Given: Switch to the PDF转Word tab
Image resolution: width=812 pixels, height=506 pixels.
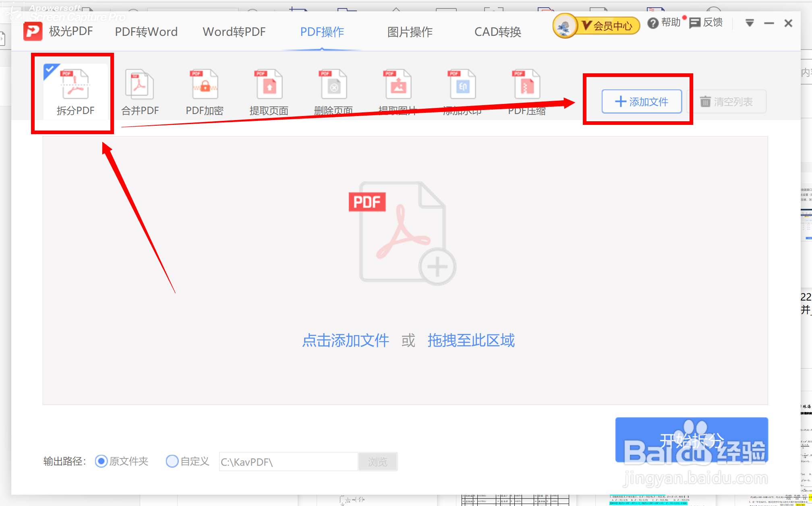Looking at the screenshot, I should tap(146, 32).
